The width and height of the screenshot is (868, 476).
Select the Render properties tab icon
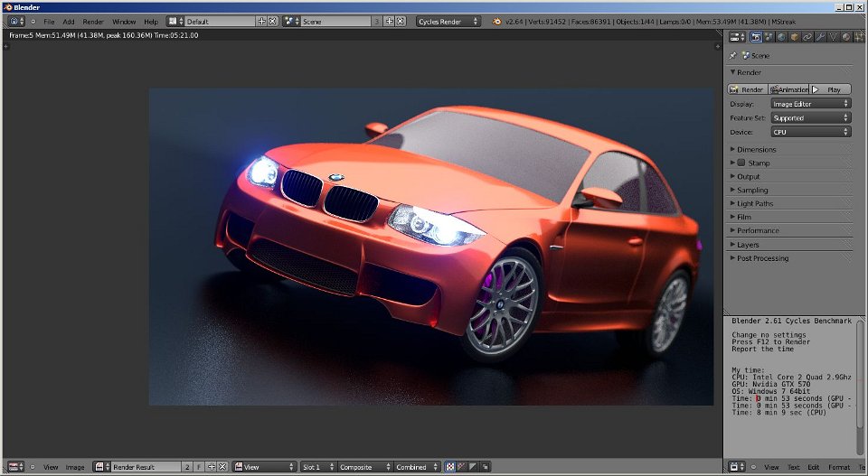tap(756, 37)
